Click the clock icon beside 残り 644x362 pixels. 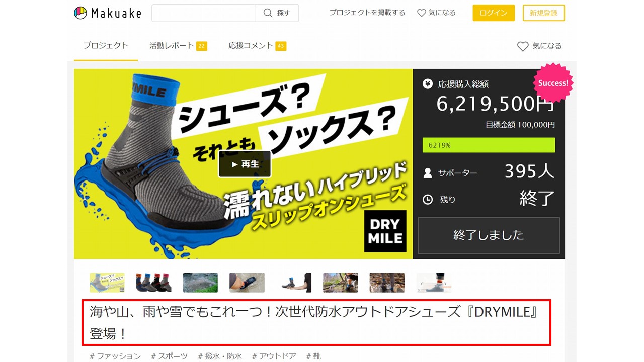click(428, 200)
